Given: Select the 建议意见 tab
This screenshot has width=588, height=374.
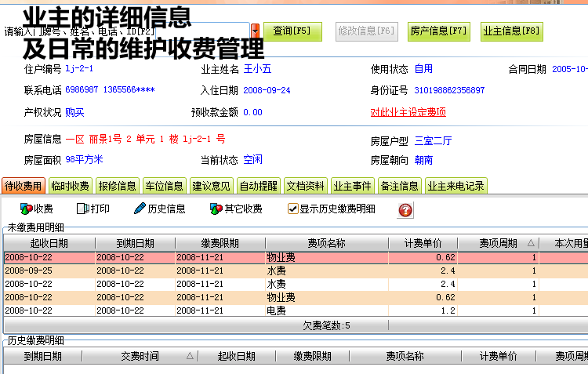Looking at the screenshot, I should coord(212,186).
